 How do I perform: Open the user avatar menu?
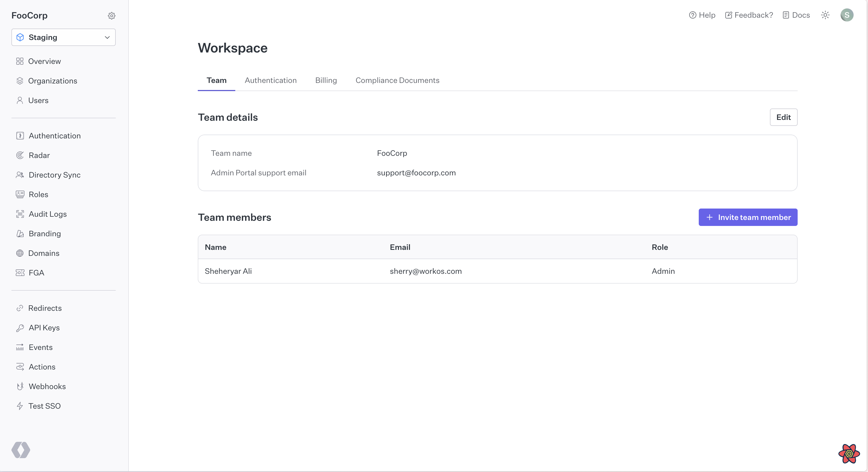click(x=847, y=15)
